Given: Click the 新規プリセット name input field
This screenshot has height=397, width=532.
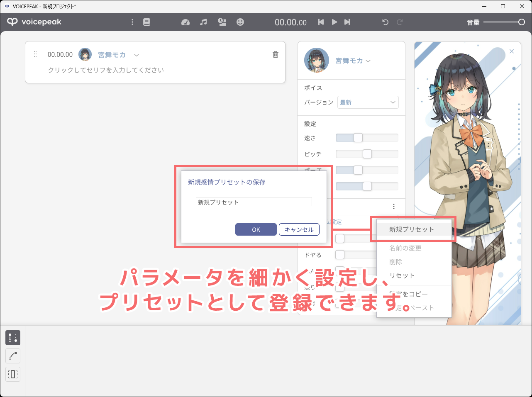Looking at the screenshot, I should pyautogui.click(x=254, y=202).
